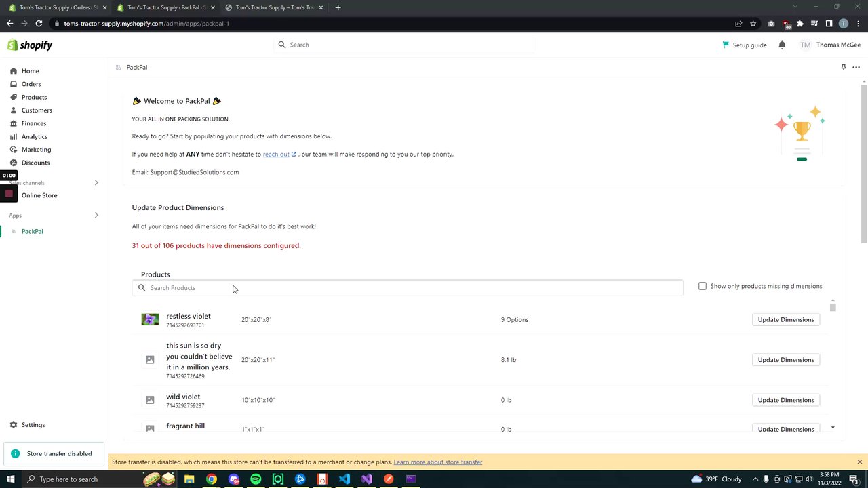The image size is (868, 488).
Task: Open the media control playlist icon
Action: (x=814, y=23)
